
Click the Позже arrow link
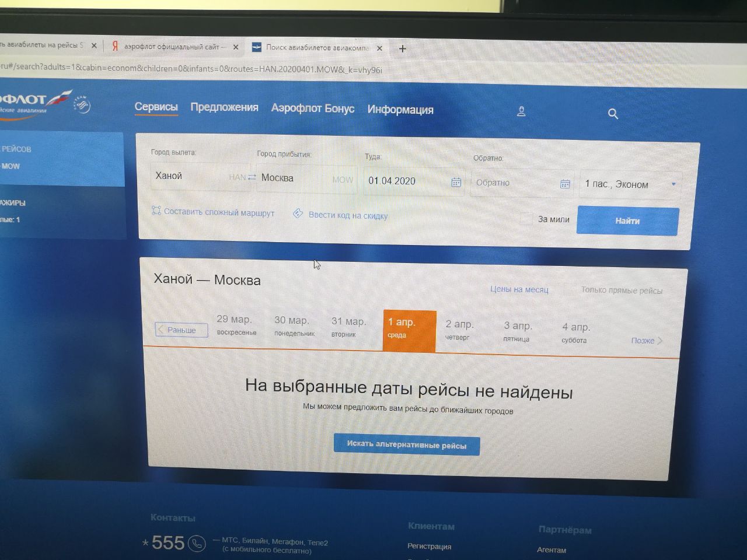[x=647, y=341]
